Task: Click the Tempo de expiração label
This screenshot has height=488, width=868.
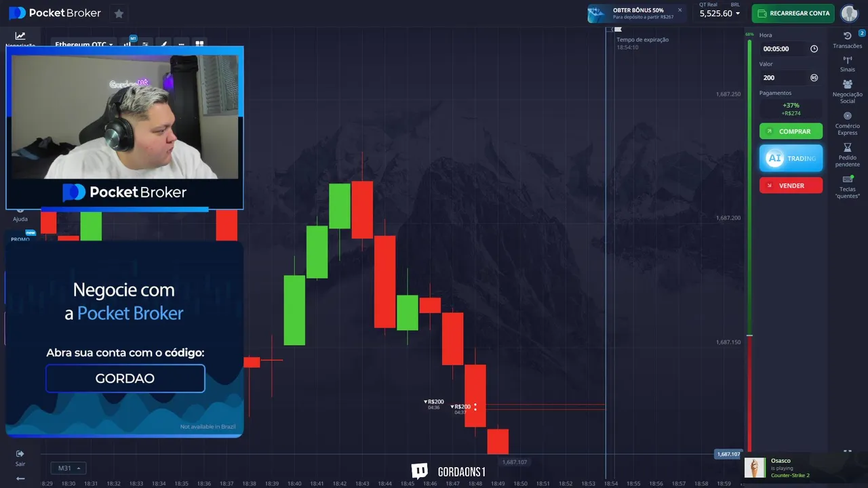Action: click(x=642, y=39)
